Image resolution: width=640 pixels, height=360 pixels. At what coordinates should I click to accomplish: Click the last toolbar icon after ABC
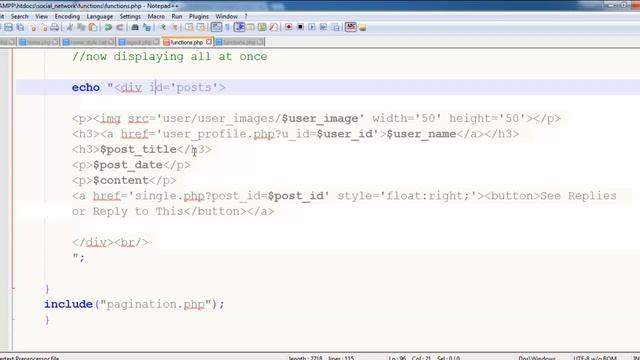(x=362, y=27)
